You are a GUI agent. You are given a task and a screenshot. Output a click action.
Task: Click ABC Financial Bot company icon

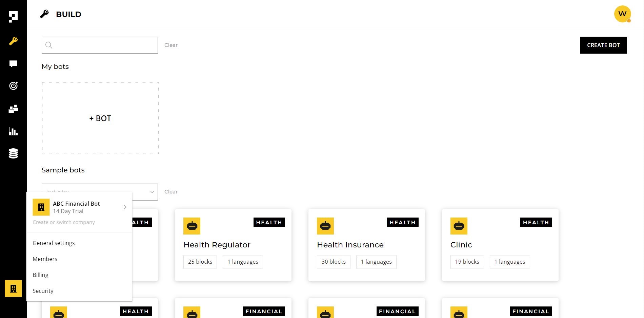[x=41, y=207]
